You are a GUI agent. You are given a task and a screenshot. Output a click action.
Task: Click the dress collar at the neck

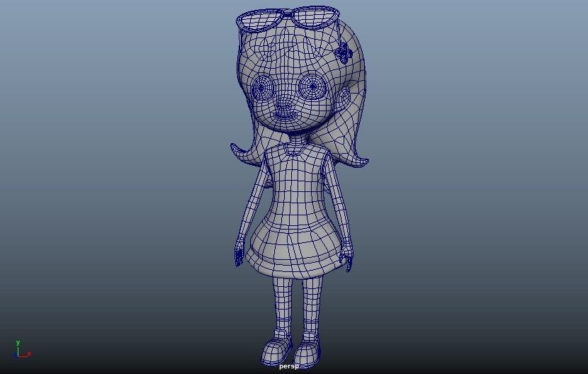(x=296, y=149)
